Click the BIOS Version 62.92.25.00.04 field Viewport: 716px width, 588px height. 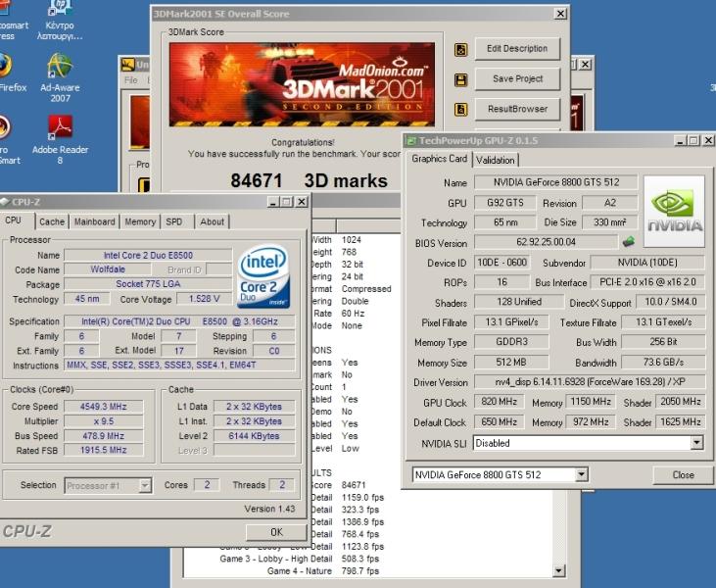547,242
